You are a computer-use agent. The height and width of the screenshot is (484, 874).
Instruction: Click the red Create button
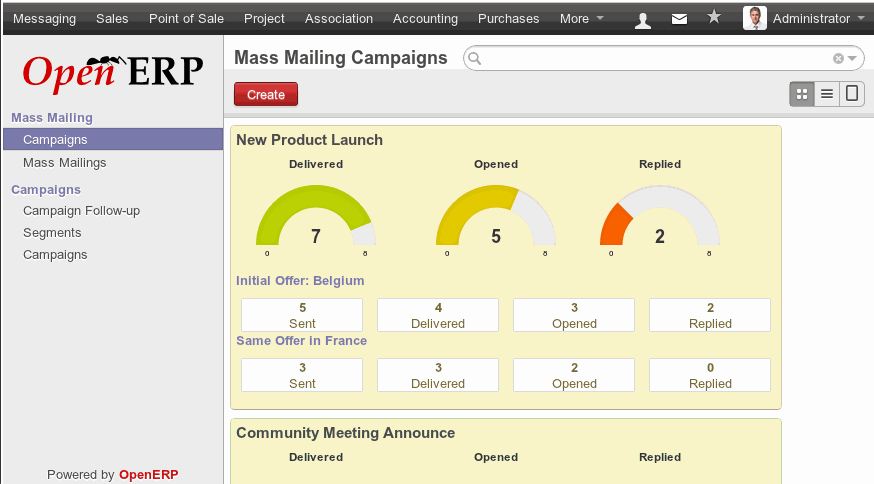(266, 94)
